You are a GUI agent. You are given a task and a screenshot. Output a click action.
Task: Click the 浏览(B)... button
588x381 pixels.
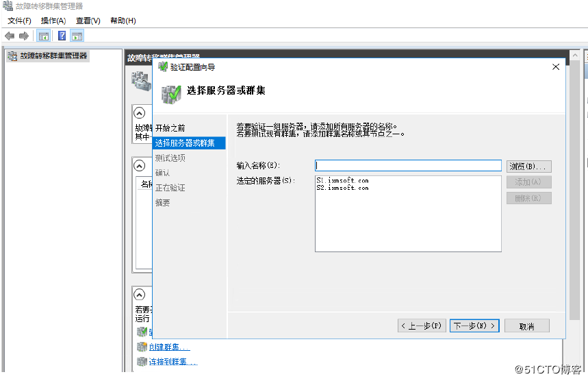pyautogui.click(x=528, y=167)
